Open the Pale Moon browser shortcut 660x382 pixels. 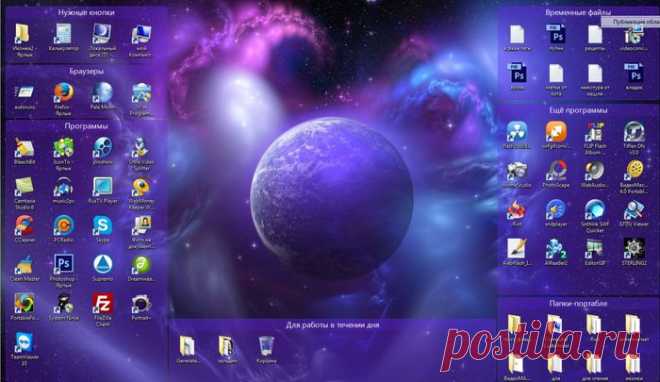tap(102, 96)
